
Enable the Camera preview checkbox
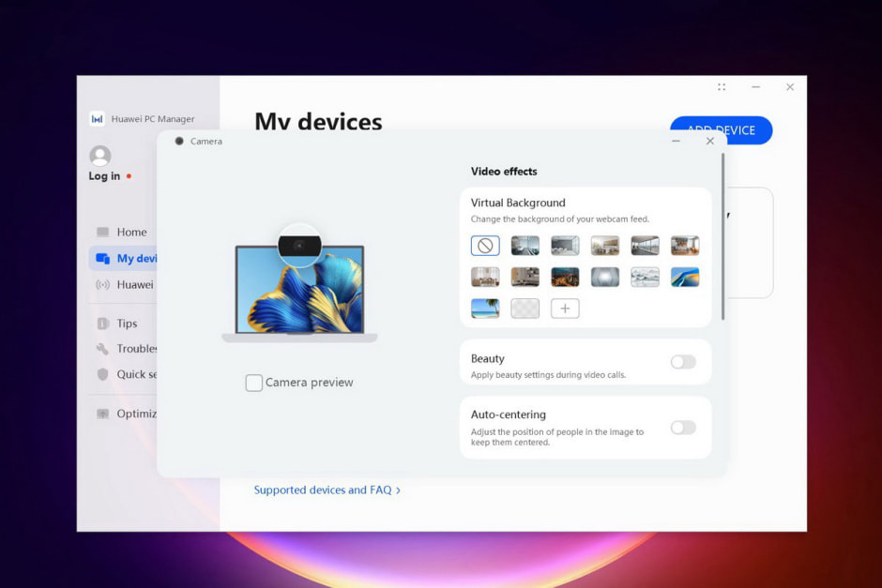[253, 383]
